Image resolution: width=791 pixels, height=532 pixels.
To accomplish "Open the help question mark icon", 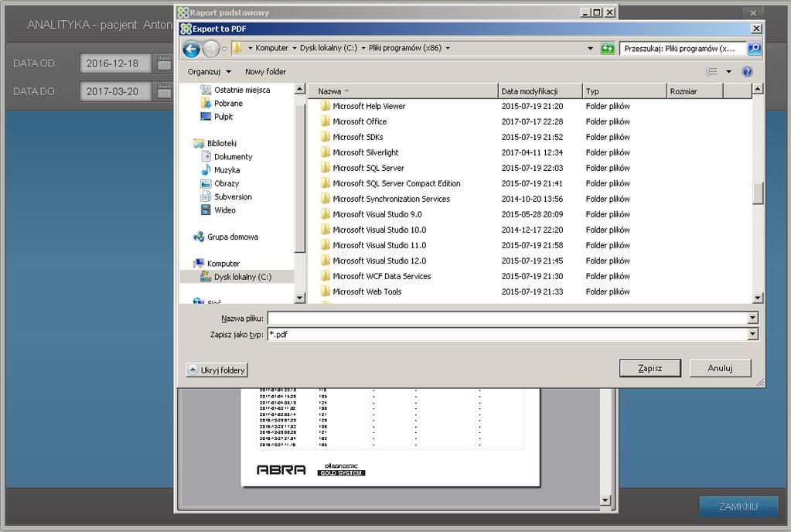I will [x=747, y=72].
